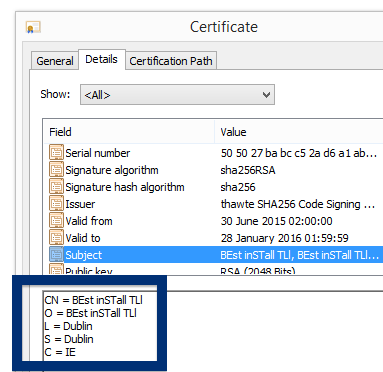Click the sha256 hash algorithm value
Viewport: 383px width, 372px height.
pyautogui.click(x=238, y=187)
